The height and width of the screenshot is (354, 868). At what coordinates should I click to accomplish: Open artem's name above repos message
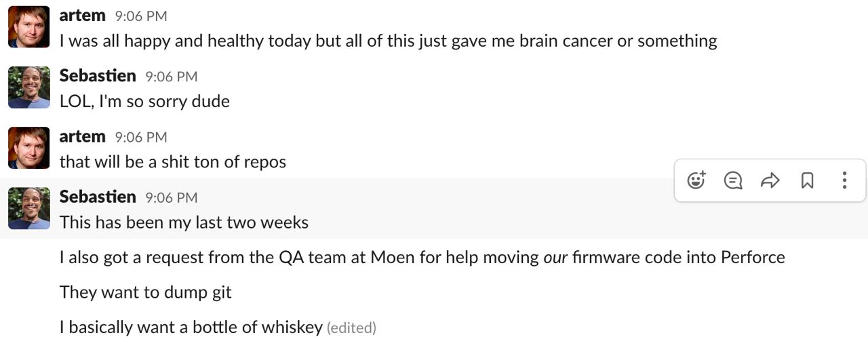82,136
